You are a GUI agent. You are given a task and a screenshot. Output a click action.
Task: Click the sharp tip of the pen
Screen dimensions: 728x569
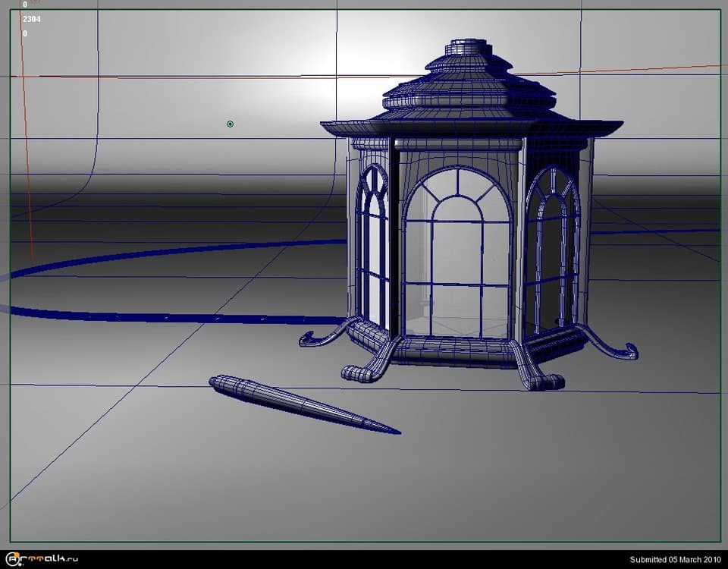coord(396,432)
